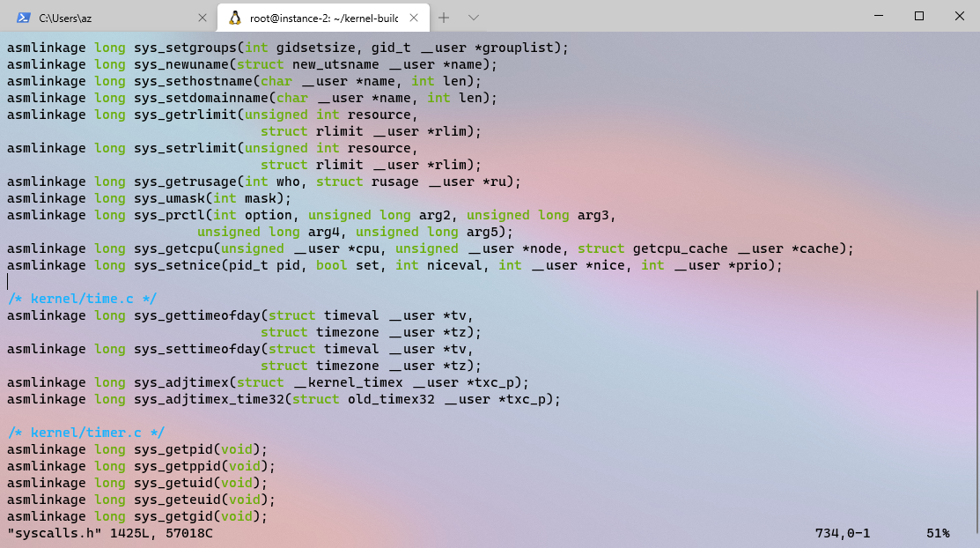Select the root@instance-2 kernel-build tab
This screenshot has height=548, width=980.
tap(323, 18)
